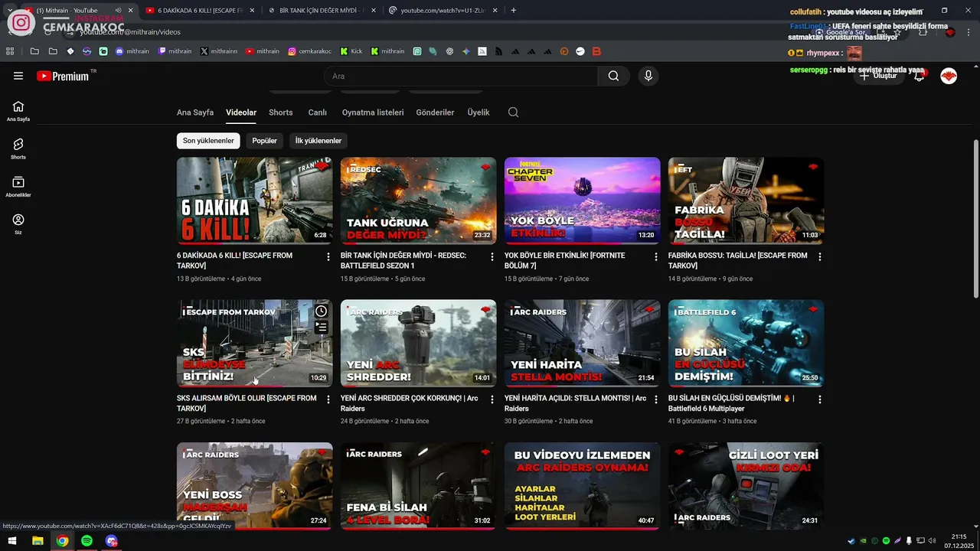Add the SKS video to the queue

coord(322,327)
